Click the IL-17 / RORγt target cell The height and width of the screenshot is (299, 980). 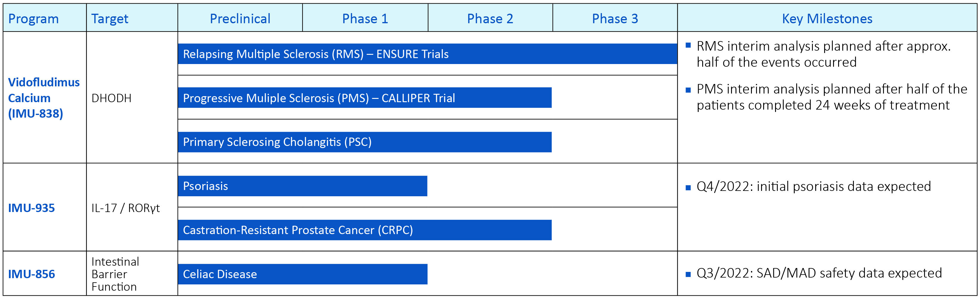tap(126, 208)
